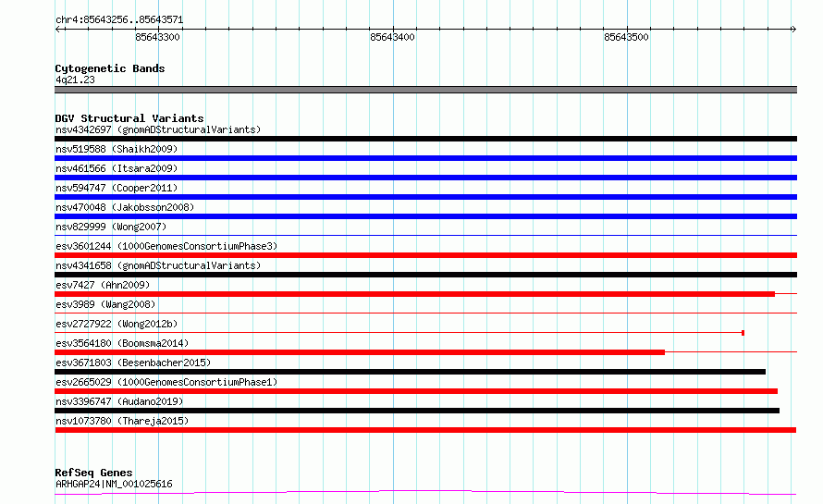This screenshot has height=504, width=823.
Task: Open nsv594747 (Cooper2011) variant label
Action: (x=117, y=188)
